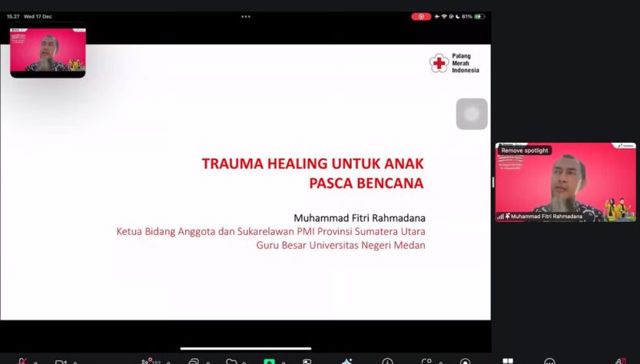This screenshot has width=640, height=364.
Task: Select the small speaker thumbnail in the top-left
Action: click(48, 52)
